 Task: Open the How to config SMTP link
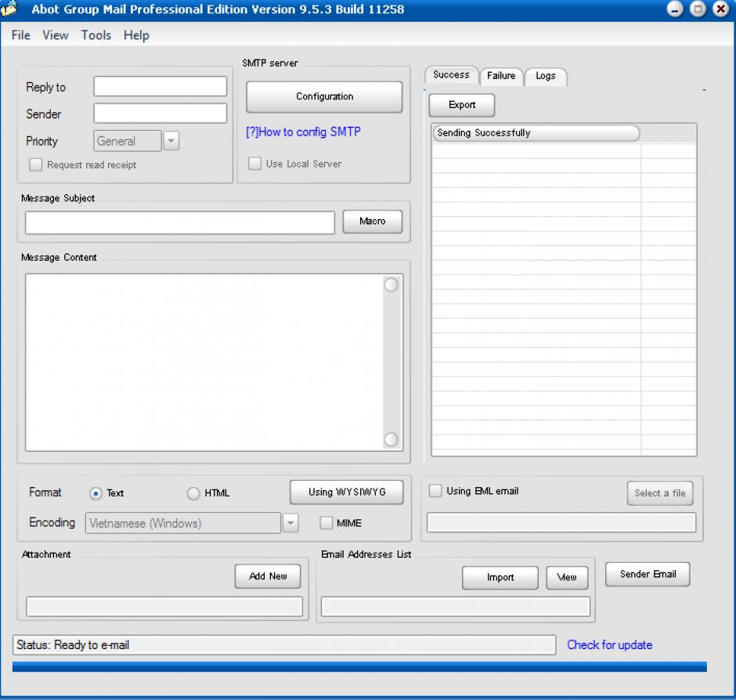(303, 132)
